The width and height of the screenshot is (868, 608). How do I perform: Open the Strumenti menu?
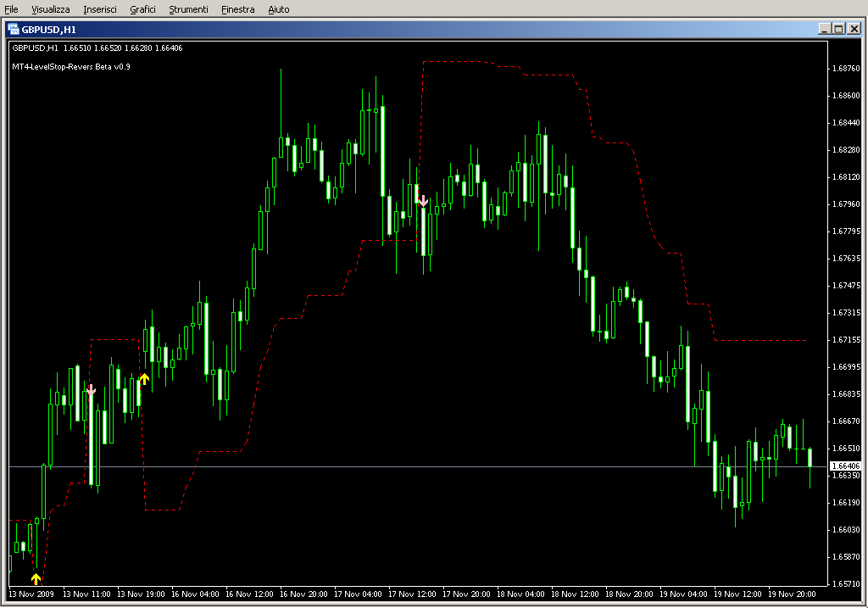188,9
